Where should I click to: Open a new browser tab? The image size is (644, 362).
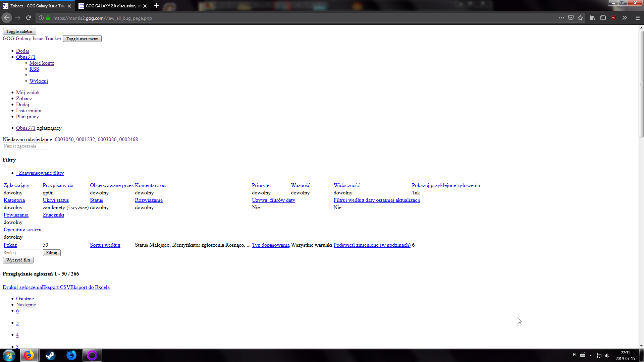coord(156,6)
